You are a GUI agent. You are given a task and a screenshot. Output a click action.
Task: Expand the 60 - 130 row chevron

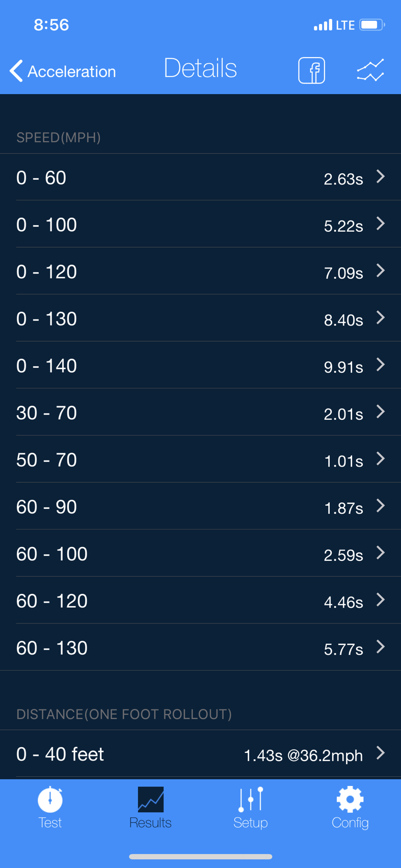pyautogui.click(x=381, y=647)
